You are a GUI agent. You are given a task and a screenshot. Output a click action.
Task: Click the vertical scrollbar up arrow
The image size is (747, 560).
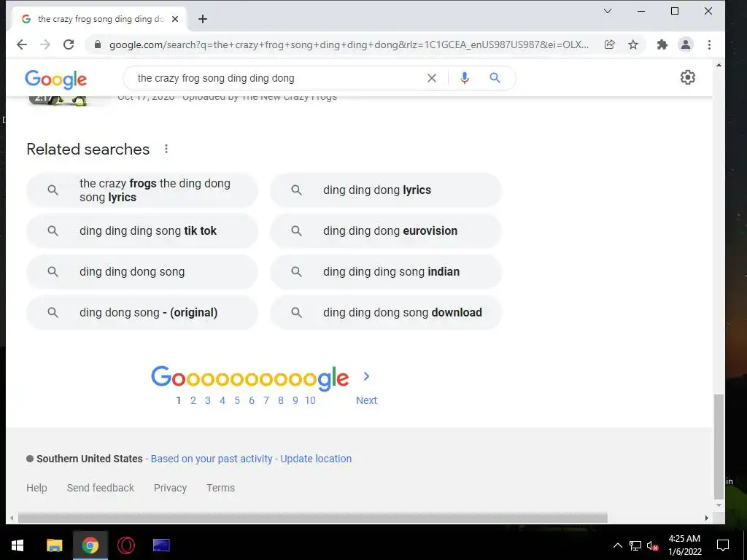(x=719, y=65)
